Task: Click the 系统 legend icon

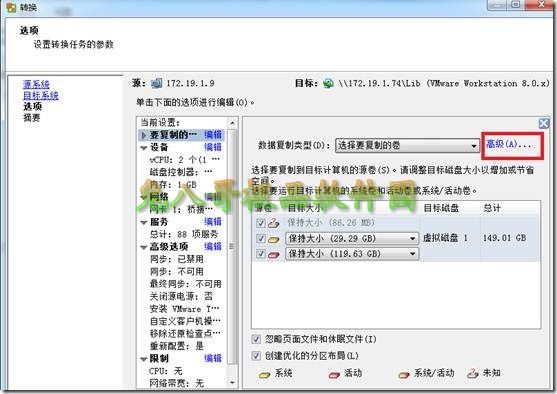Action: (x=265, y=374)
